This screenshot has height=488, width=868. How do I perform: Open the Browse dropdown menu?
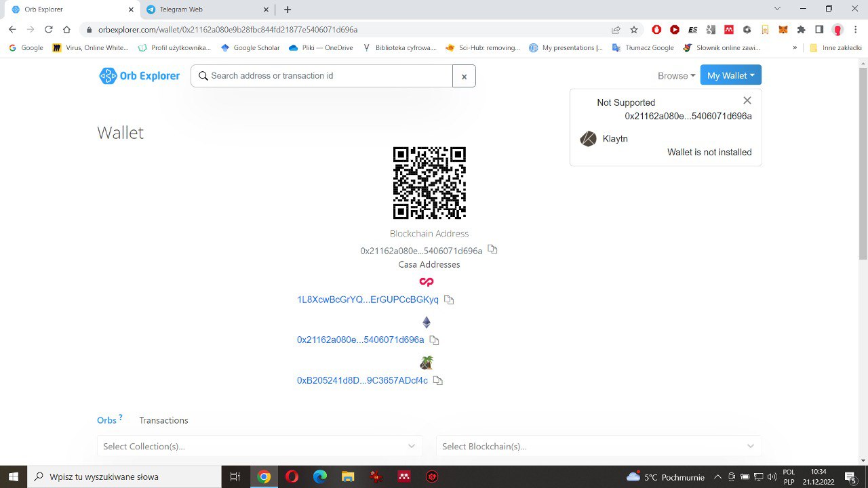(676, 76)
